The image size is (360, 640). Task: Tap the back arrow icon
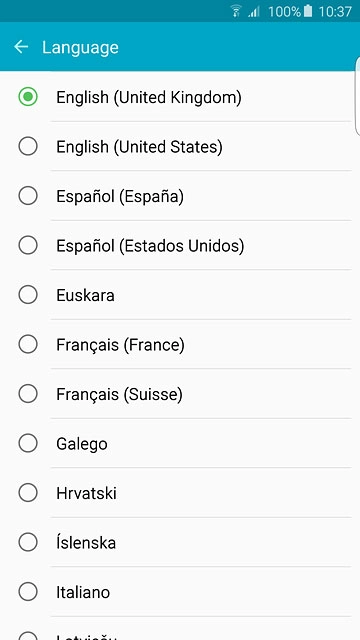[21, 47]
